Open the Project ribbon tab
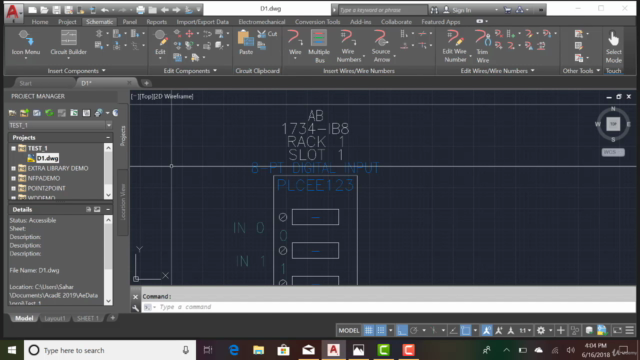 click(x=67, y=22)
